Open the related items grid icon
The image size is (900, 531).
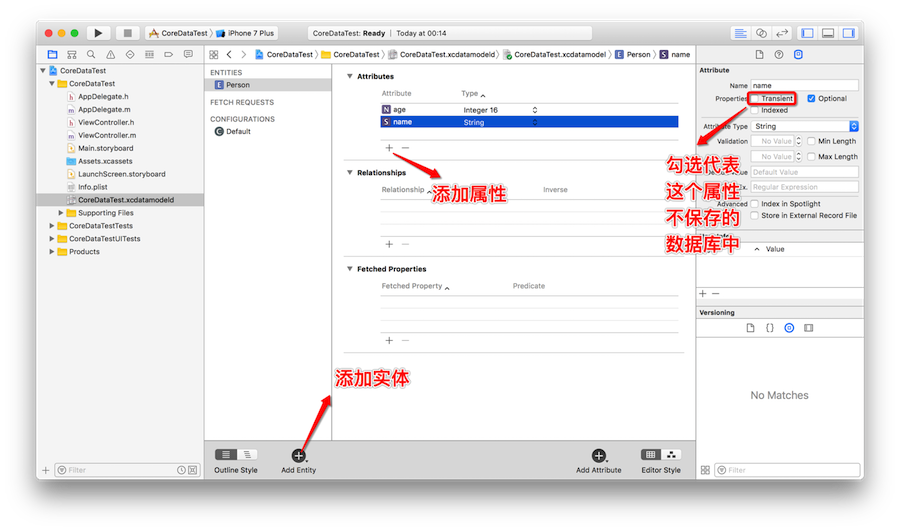coord(214,55)
